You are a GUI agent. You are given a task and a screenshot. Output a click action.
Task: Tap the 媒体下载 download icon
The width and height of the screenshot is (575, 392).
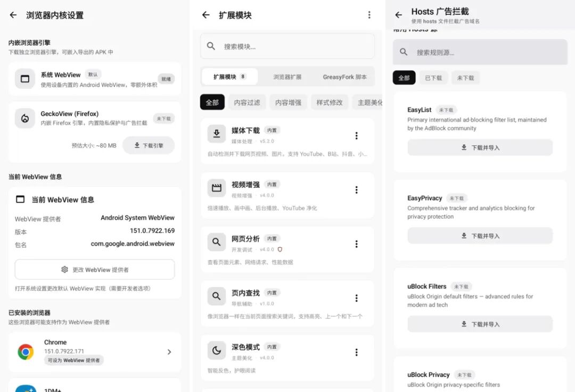click(217, 134)
